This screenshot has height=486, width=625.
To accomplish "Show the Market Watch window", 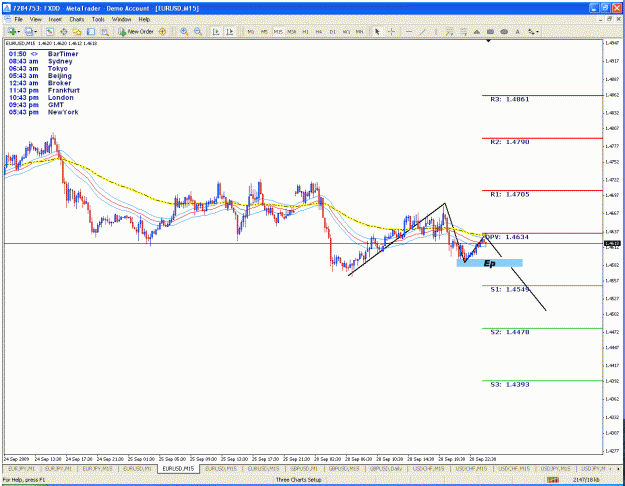I will click(x=49, y=31).
